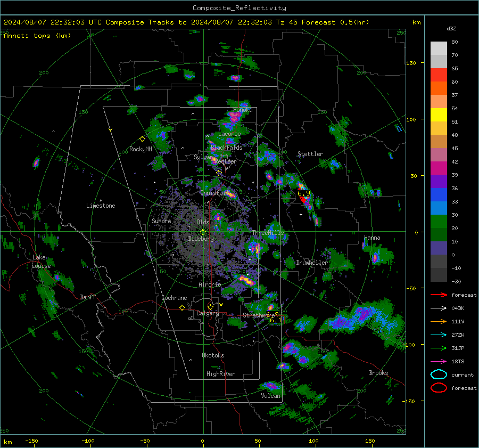Select the magenta 18TS arrow legend icon

[x=439, y=362]
